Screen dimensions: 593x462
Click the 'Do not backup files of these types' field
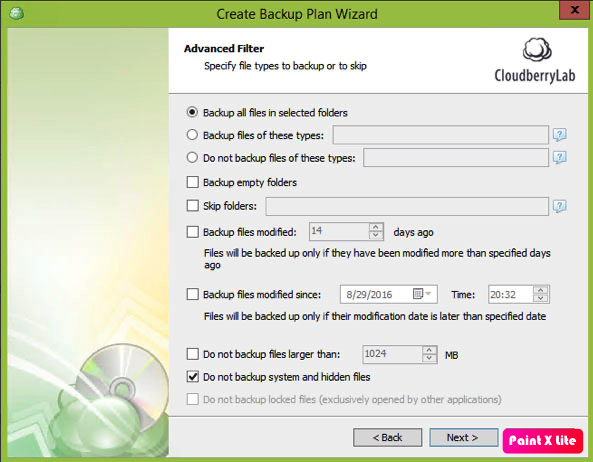[x=456, y=157]
